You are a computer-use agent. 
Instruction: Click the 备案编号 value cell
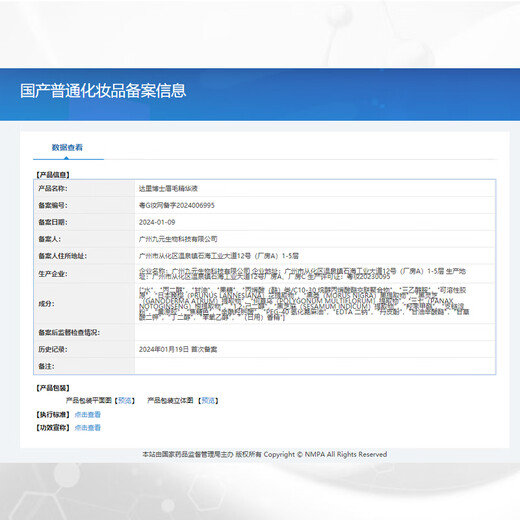[315, 205]
